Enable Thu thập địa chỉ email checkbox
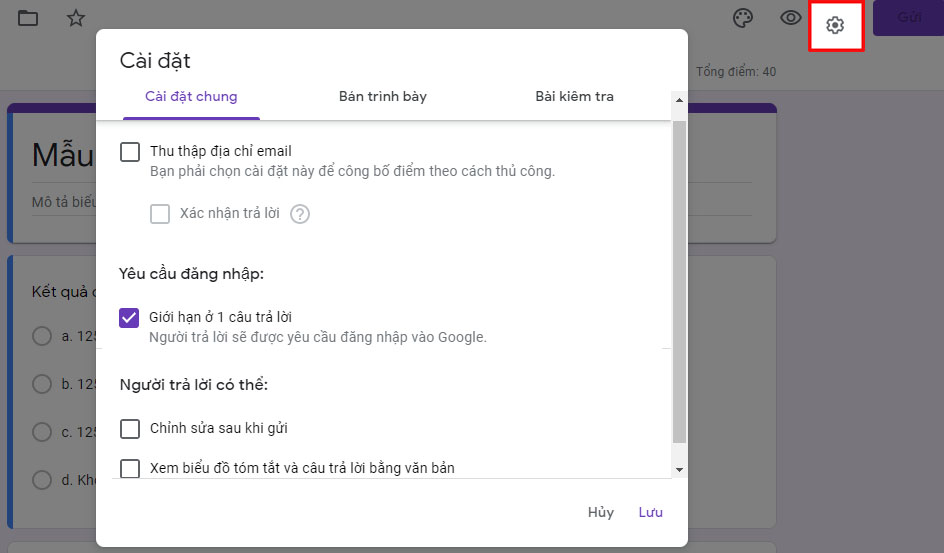This screenshot has width=944, height=553. click(x=130, y=152)
